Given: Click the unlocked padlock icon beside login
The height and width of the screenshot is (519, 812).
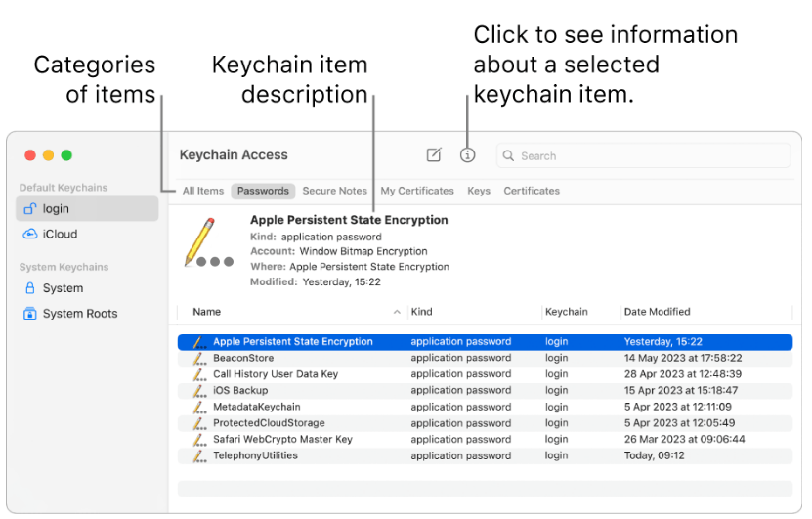Looking at the screenshot, I should coord(30,208).
